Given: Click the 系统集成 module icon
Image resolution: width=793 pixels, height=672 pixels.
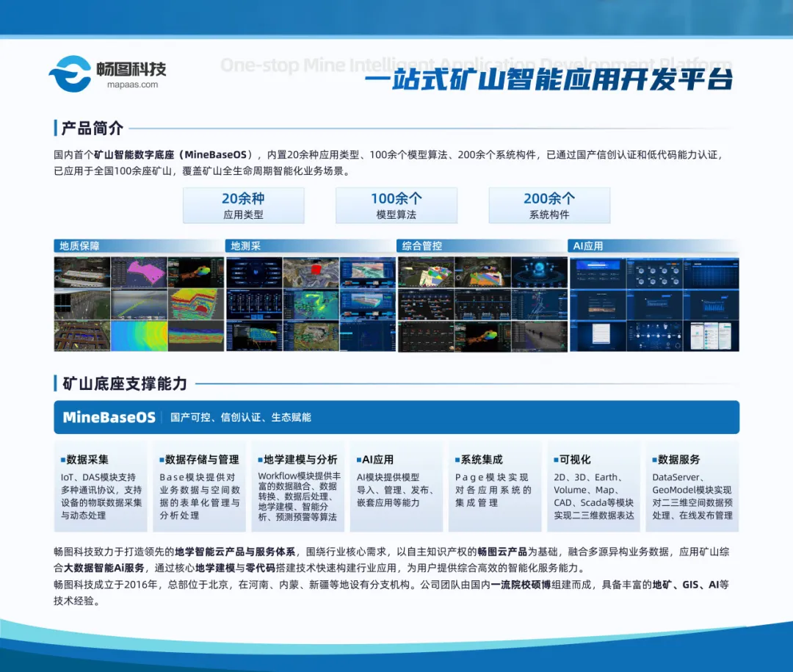Looking at the screenshot, I should coord(456,460).
